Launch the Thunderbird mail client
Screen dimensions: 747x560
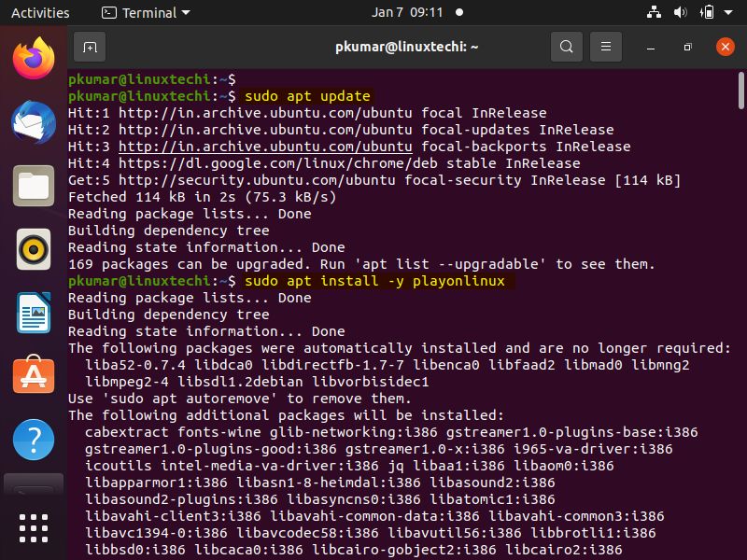pos(34,122)
